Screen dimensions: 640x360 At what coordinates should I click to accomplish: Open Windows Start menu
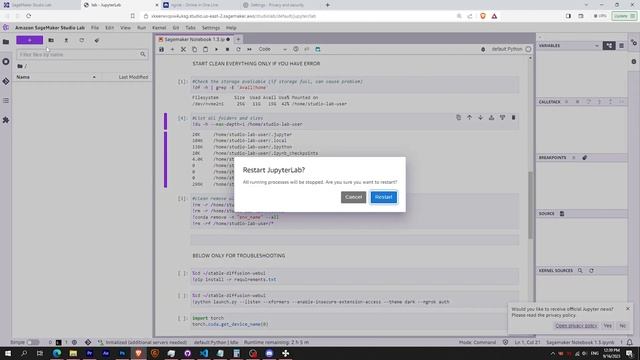[8, 353]
